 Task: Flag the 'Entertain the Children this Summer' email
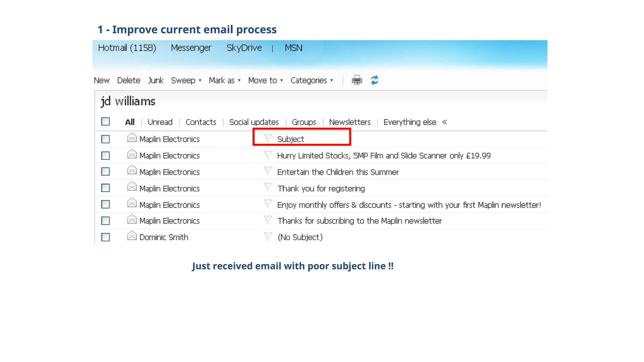coord(268,171)
